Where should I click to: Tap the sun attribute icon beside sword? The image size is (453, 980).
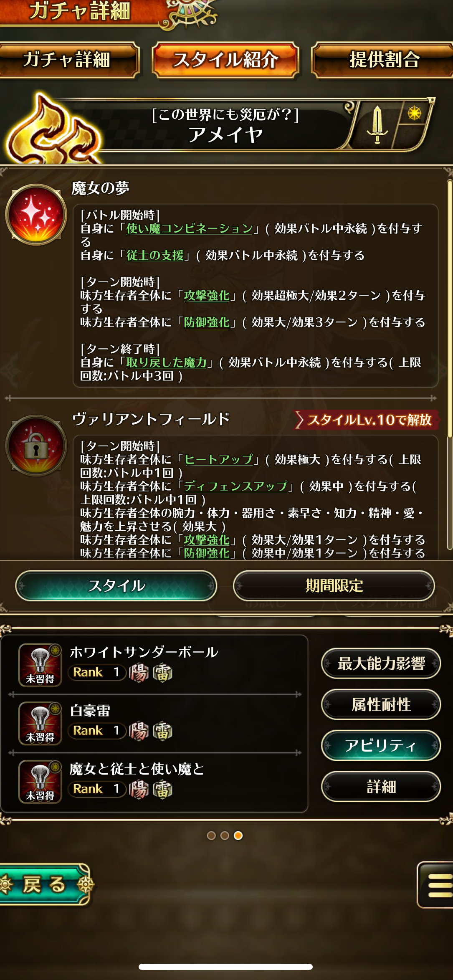click(415, 113)
